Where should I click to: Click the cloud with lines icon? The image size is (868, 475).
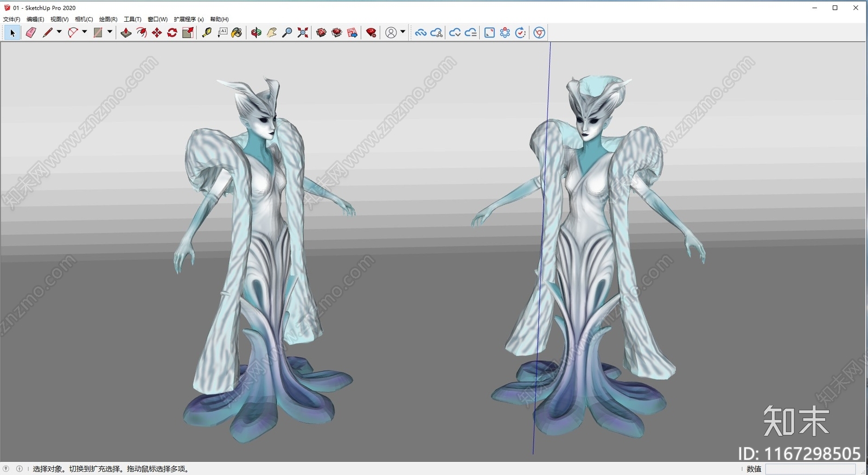point(470,33)
